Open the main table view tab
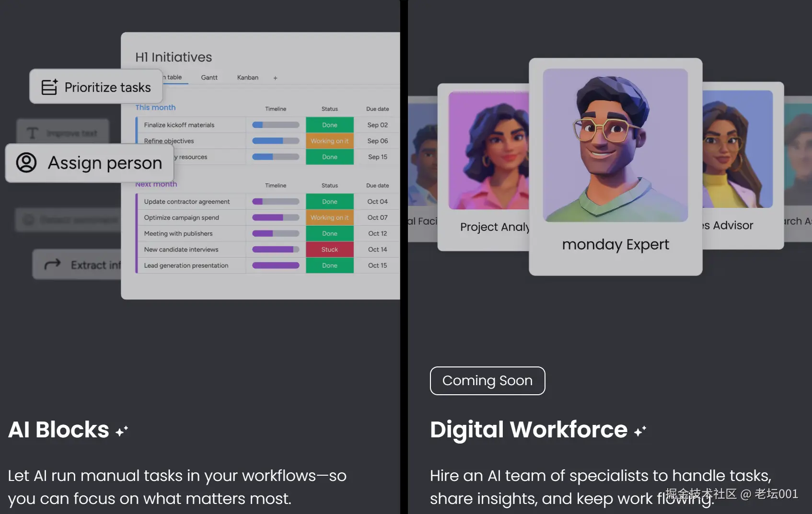 (174, 77)
